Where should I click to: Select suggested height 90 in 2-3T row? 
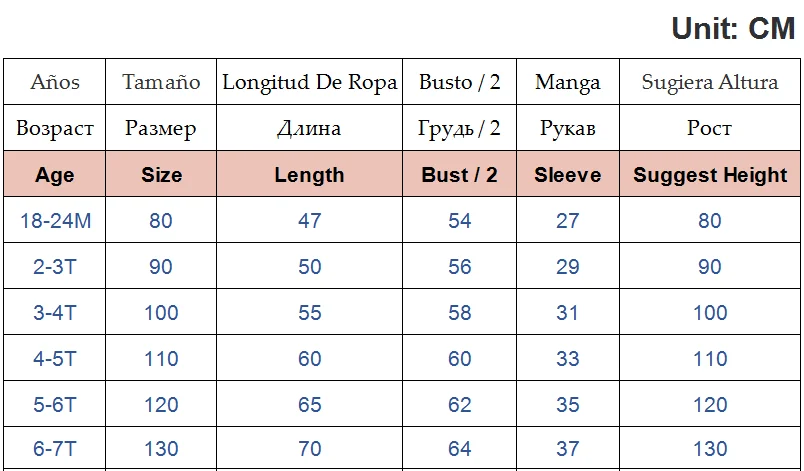point(710,267)
